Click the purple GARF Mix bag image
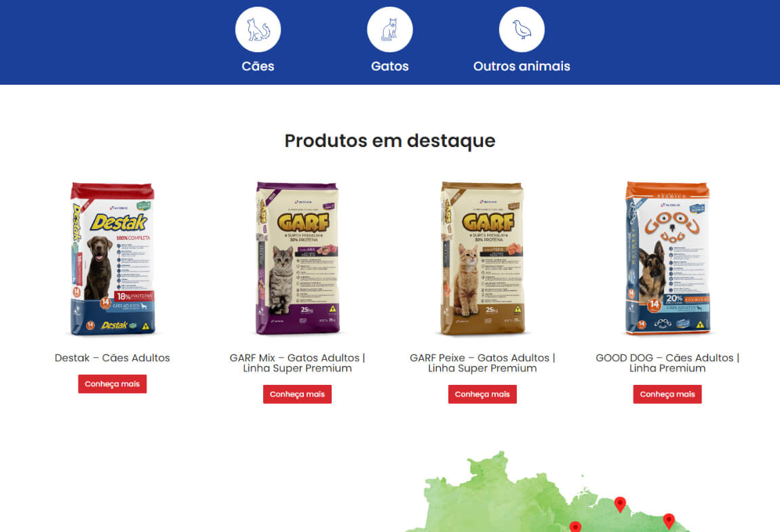The width and height of the screenshot is (780, 532). pos(298,258)
